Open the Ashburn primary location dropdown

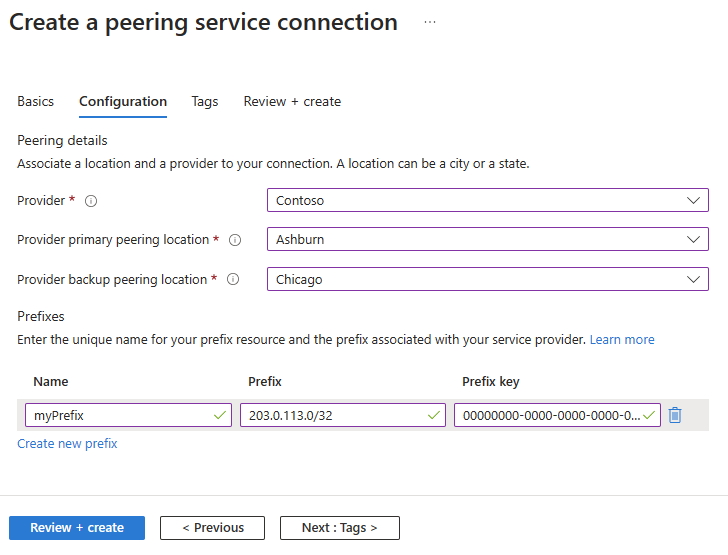(487, 240)
